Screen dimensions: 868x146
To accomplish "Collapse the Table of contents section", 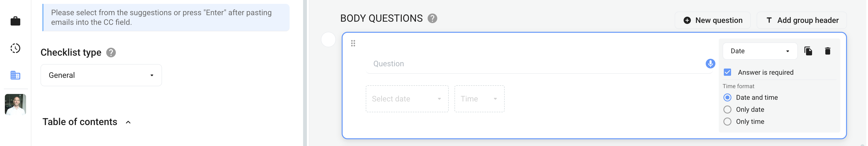I will (x=128, y=122).
